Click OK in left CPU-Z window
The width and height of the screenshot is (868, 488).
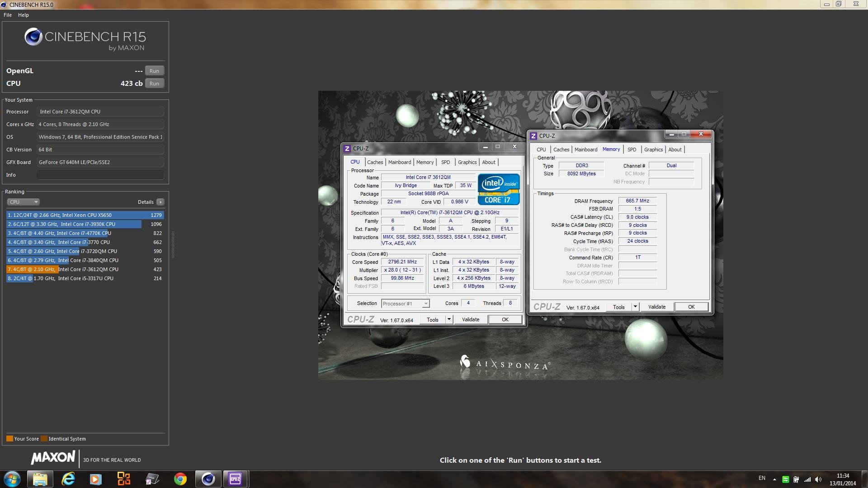point(505,319)
